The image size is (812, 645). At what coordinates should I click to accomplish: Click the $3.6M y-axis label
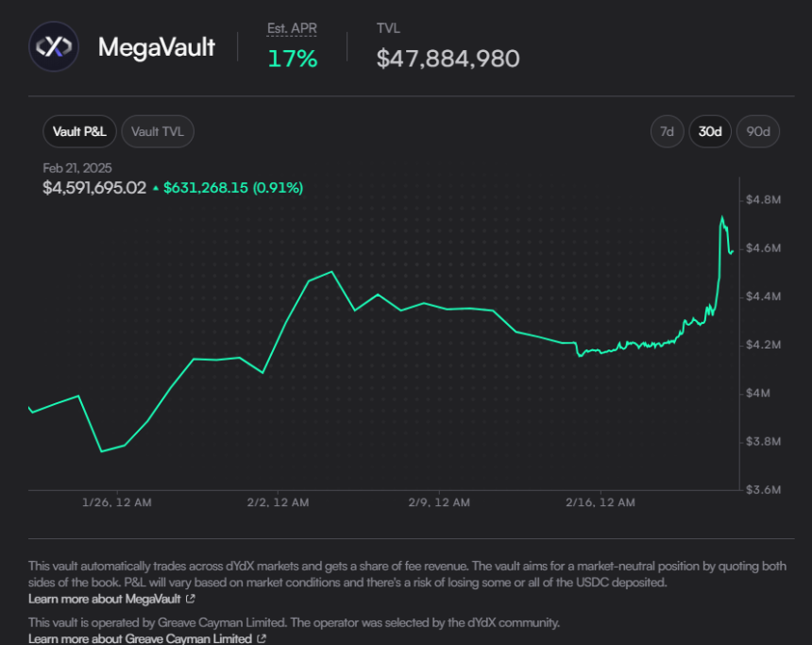pyautogui.click(x=763, y=489)
